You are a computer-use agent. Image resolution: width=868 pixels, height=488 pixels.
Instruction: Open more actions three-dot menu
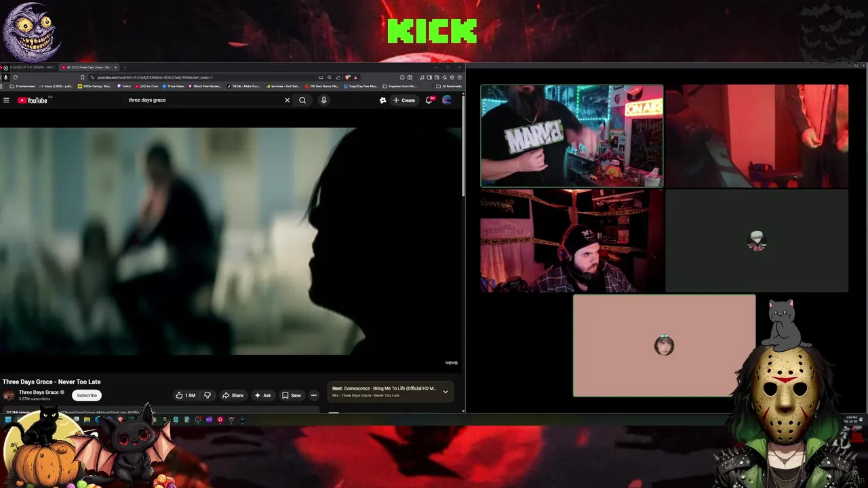tap(313, 395)
